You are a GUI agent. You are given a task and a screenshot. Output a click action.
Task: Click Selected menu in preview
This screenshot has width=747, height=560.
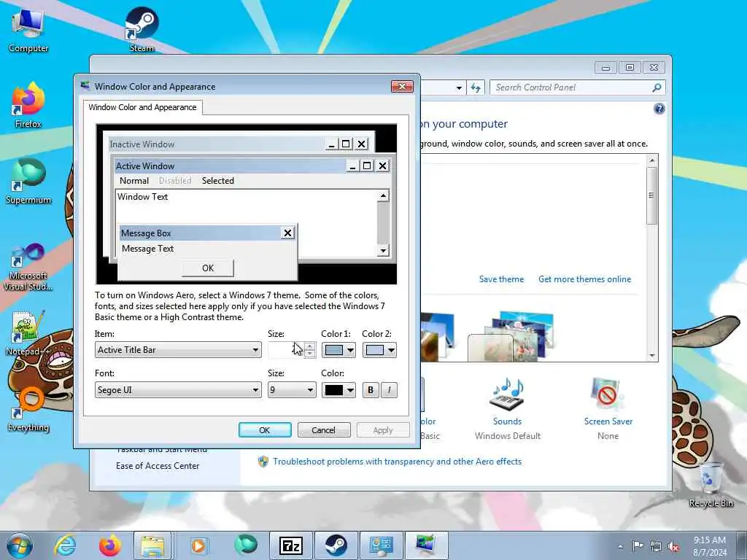click(217, 181)
